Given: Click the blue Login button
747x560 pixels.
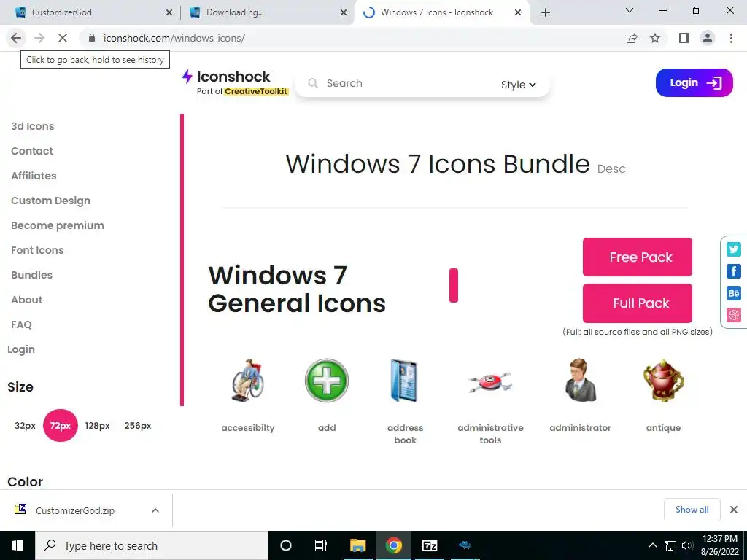Looking at the screenshot, I should point(694,83).
